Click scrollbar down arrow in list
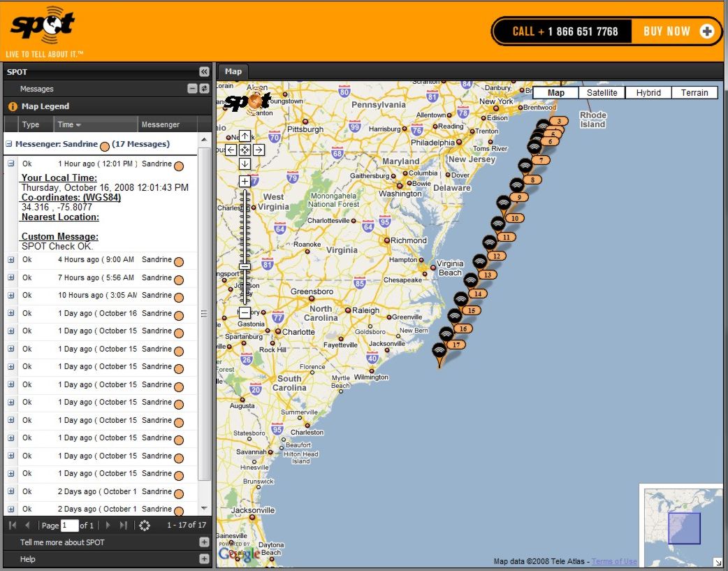728x571 pixels. click(x=204, y=508)
